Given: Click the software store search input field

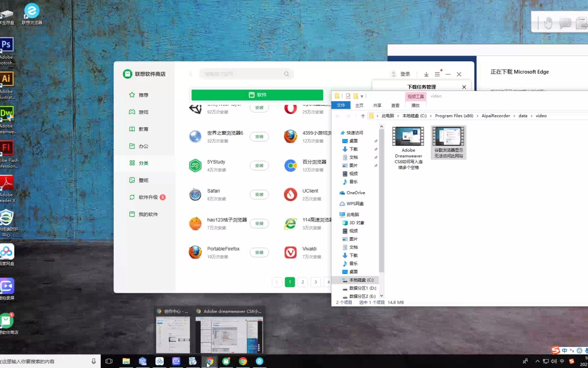Looking at the screenshot, I should point(246,74).
